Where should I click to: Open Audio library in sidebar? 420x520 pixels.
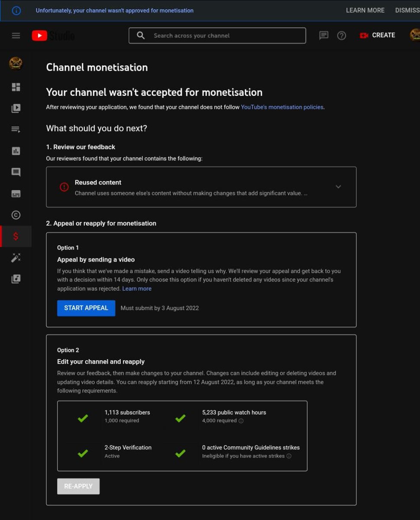click(16, 279)
